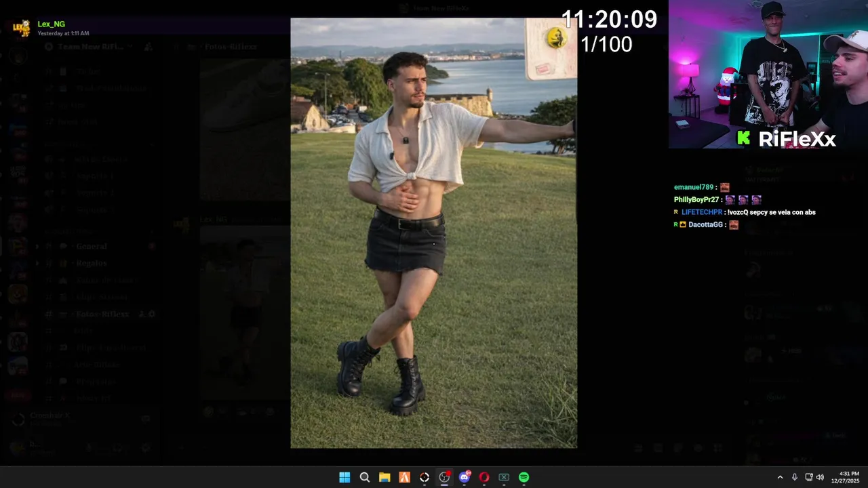Open the volume control in the tray
The height and width of the screenshot is (488, 868).
(x=820, y=477)
